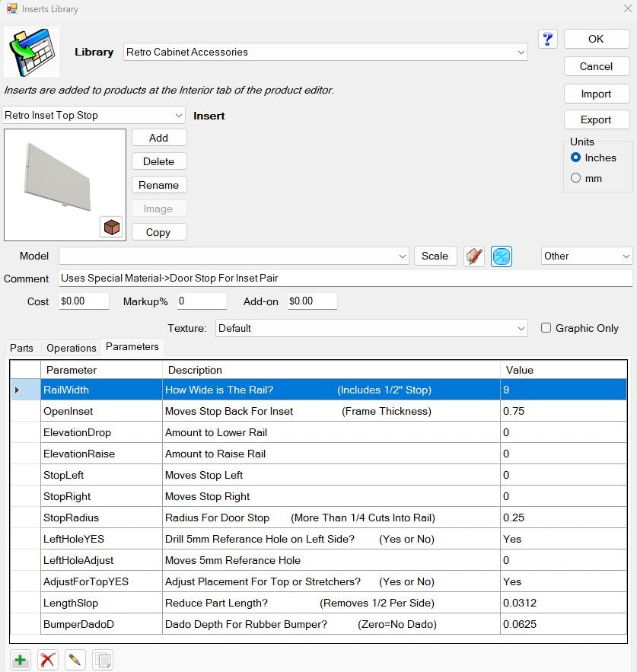Click the pencil edit parameter icon
The height and width of the screenshot is (672, 637).
[75, 660]
